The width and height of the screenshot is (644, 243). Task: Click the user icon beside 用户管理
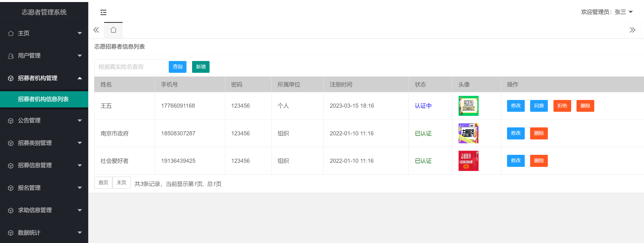(11, 56)
